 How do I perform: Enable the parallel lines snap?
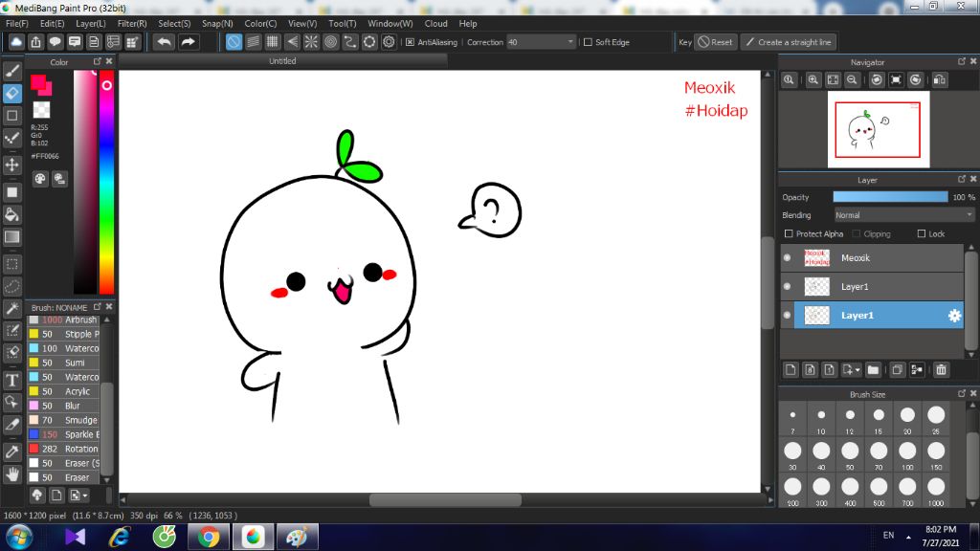coord(253,42)
